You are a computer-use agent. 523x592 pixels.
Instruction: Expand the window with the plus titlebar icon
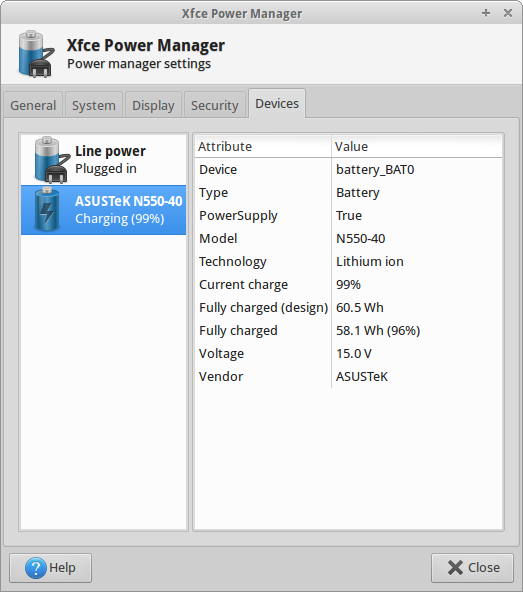(486, 13)
